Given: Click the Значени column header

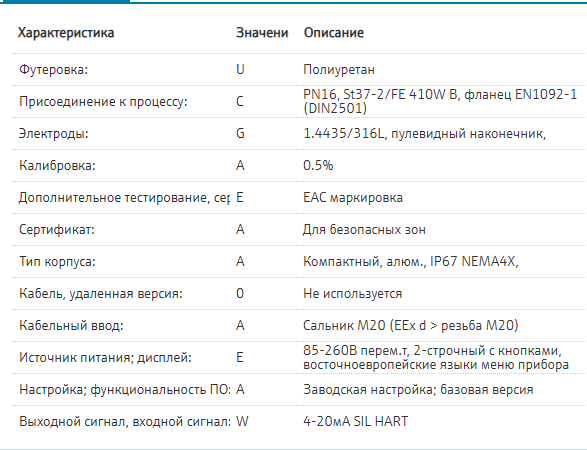Looking at the screenshot, I should click(x=262, y=33).
